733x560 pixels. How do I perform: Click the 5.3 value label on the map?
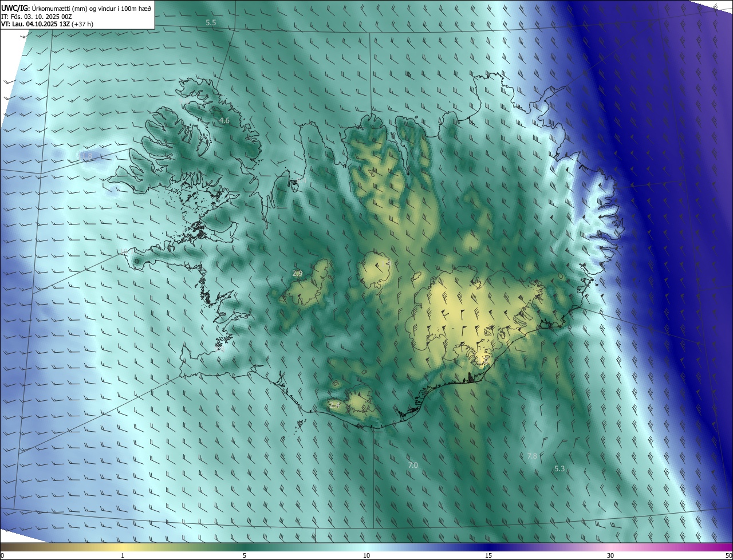pos(559,469)
